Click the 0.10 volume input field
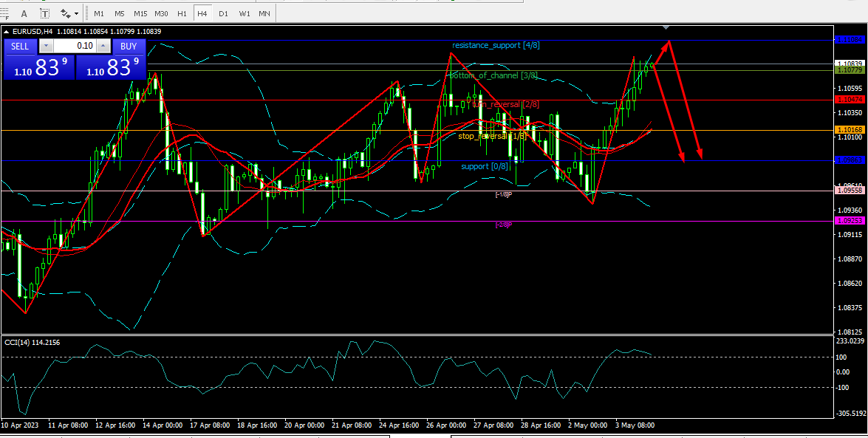The width and height of the screenshot is (868, 438). tap(75, 47)
